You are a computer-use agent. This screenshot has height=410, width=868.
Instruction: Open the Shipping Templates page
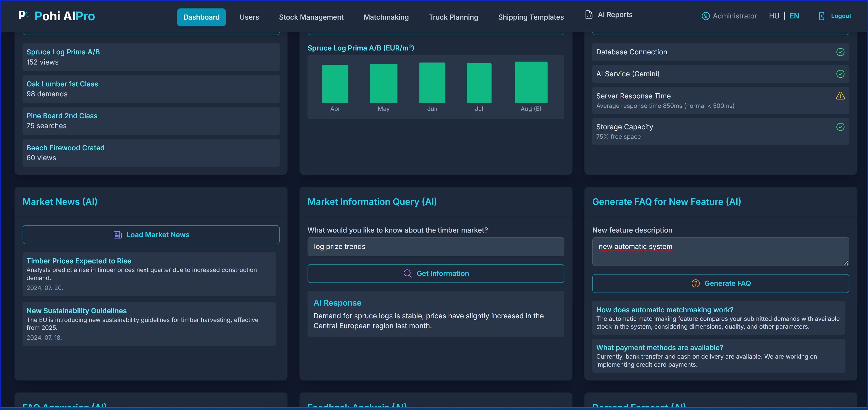coord(531,17)
